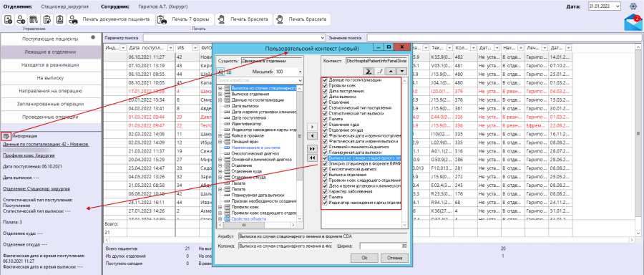Viewport: 644px width, 275px height.
Task: Toggle Отделение куда checkbox in context list
Action: [326, 124]
